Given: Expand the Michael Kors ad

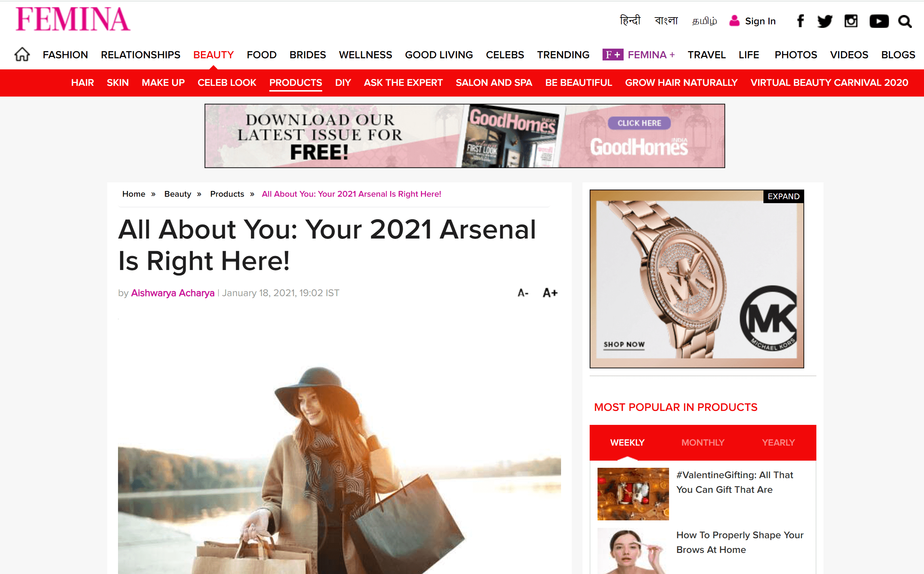Looking at the screenshot, I should click(x=783, y=196).
